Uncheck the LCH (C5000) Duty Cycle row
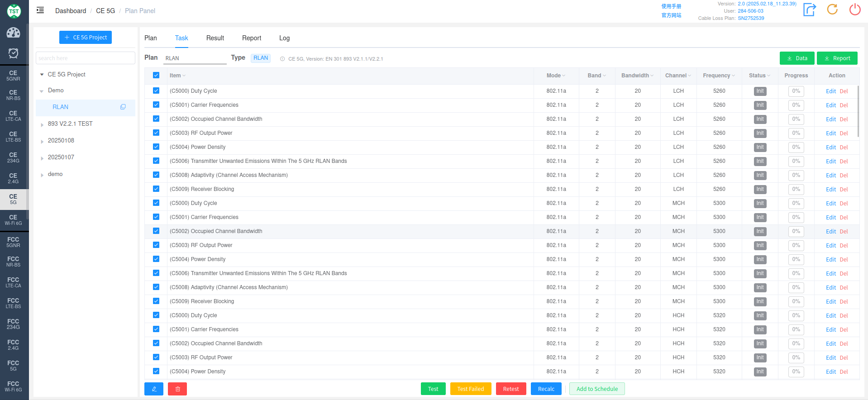868x400 pixels. click(156, 90)
